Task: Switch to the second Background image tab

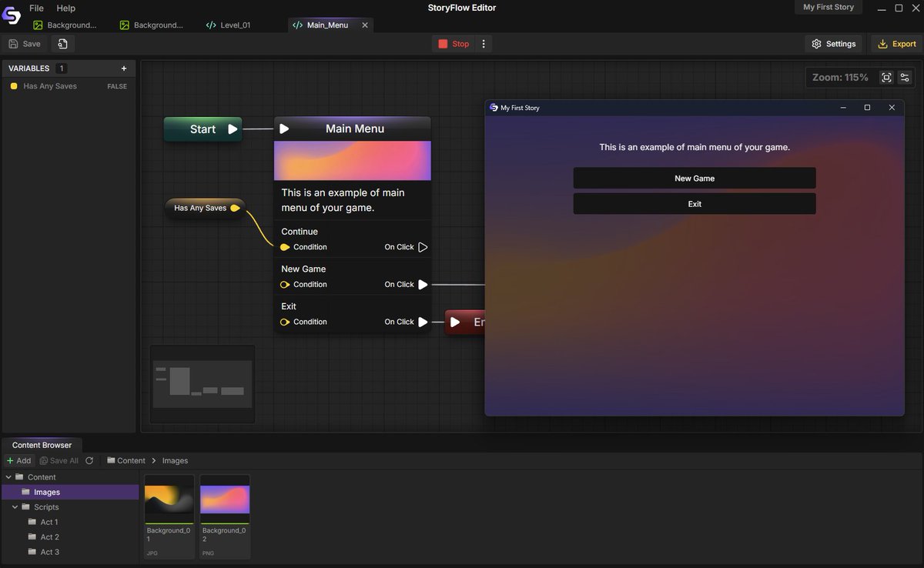Action: (152, 25)
